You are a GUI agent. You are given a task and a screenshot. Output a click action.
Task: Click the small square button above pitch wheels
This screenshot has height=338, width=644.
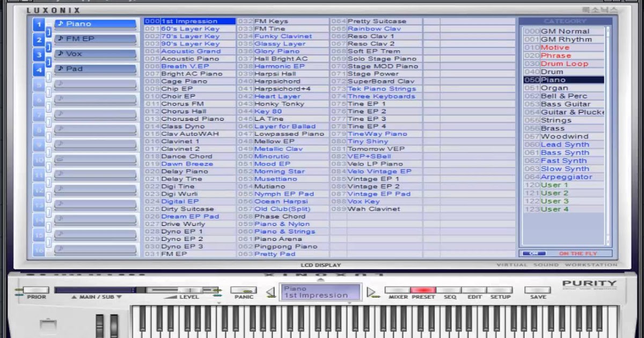(48, 325)
